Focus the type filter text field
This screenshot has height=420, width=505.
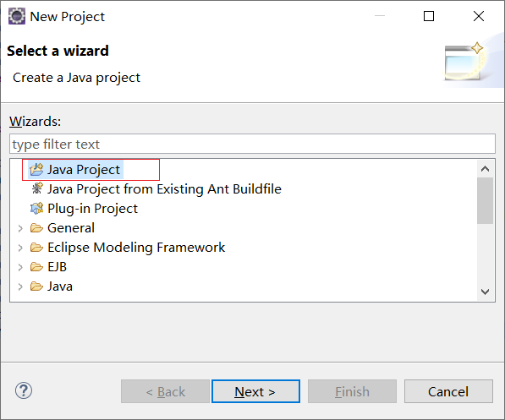point(252,145)
